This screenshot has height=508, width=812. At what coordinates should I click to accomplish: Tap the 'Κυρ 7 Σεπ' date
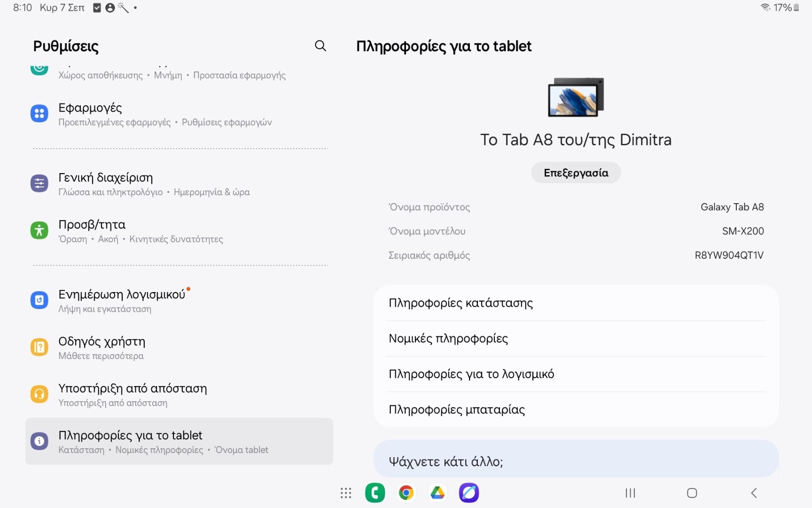(x=62, y=8)
